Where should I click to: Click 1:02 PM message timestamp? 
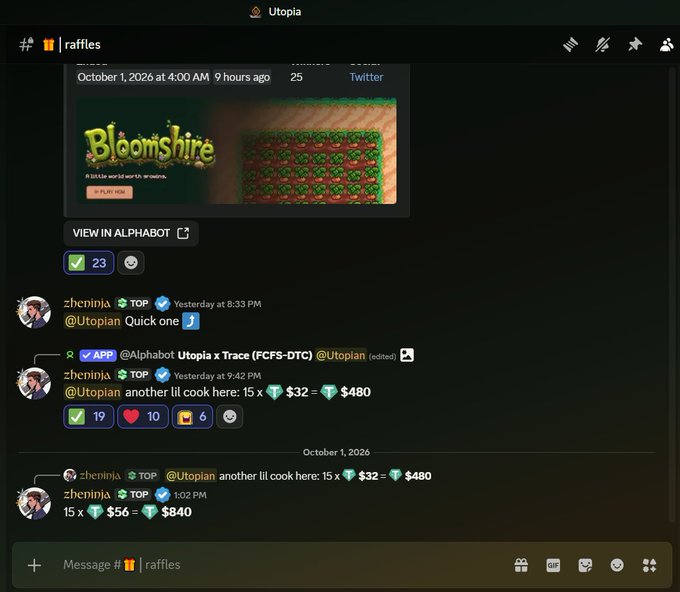(x=190, y=495)
